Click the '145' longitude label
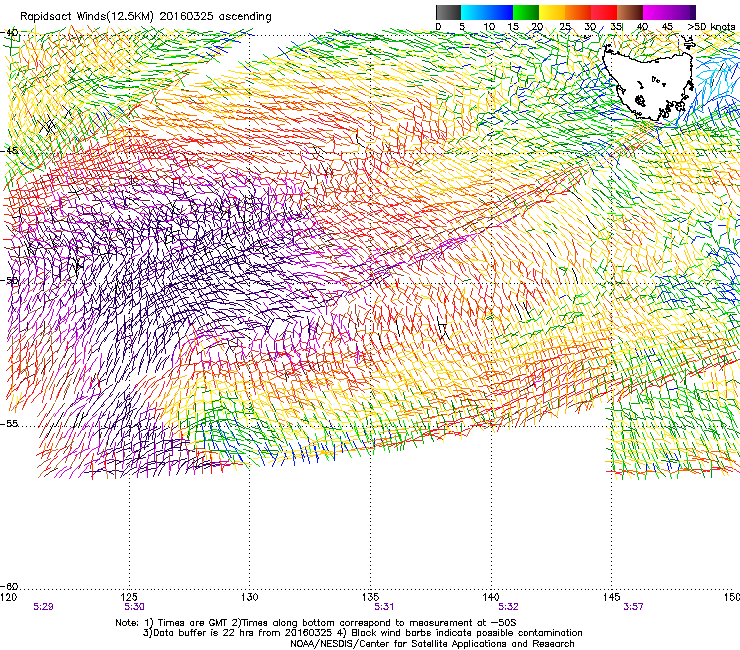740x650 pixels. point(612,597)
